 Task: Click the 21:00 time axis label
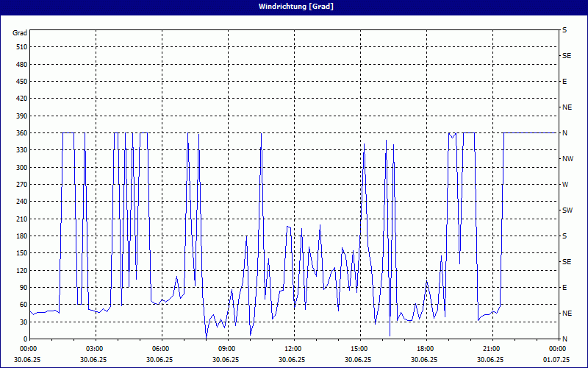coord(491,348)
